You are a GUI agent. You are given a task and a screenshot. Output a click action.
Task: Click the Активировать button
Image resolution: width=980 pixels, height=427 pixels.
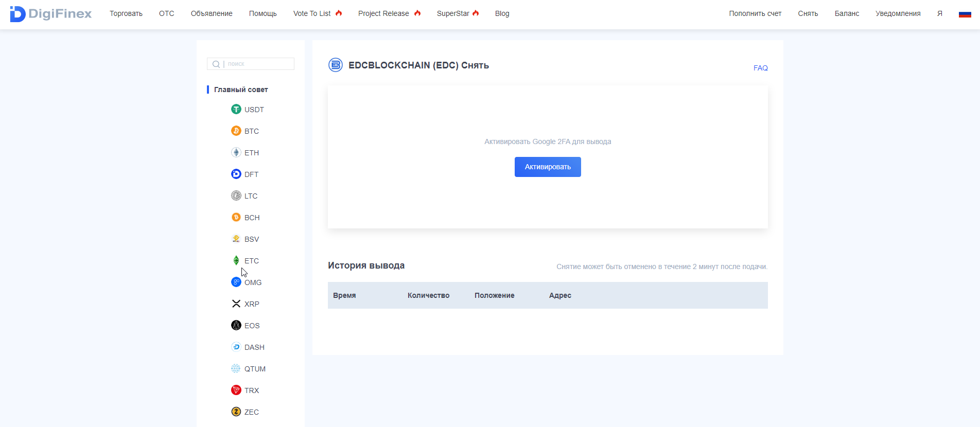(x=548, y=167)
